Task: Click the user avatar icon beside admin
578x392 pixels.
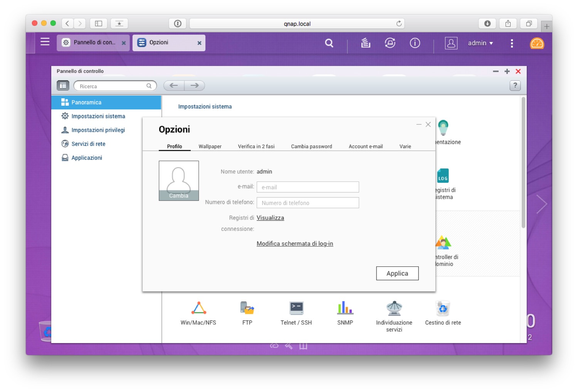Action: coord(451,43)
